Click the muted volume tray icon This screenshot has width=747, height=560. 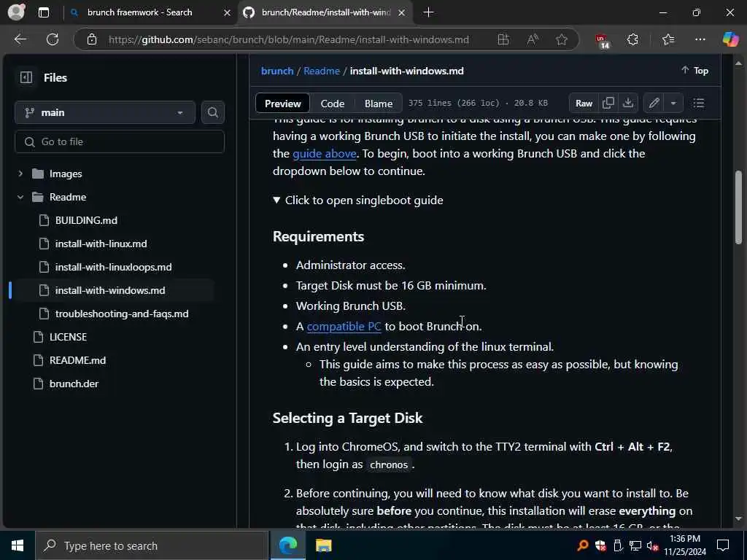pos(653,545)
